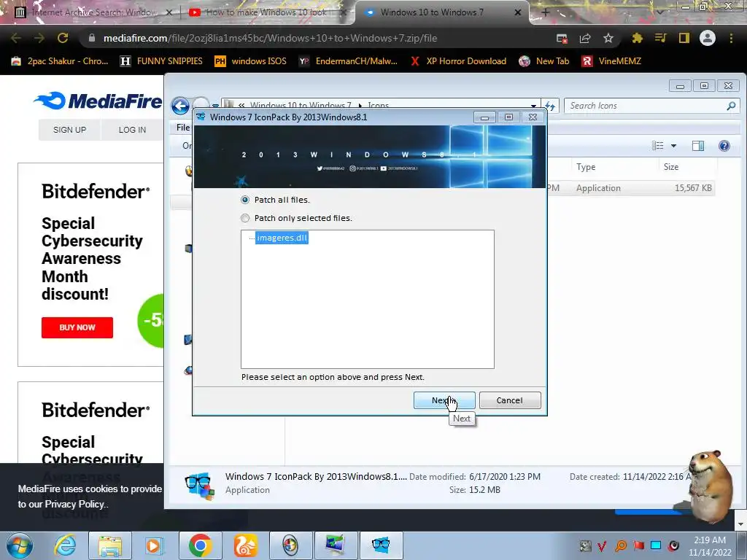Open Windows Explorer taskbar icon

[109, 545]
